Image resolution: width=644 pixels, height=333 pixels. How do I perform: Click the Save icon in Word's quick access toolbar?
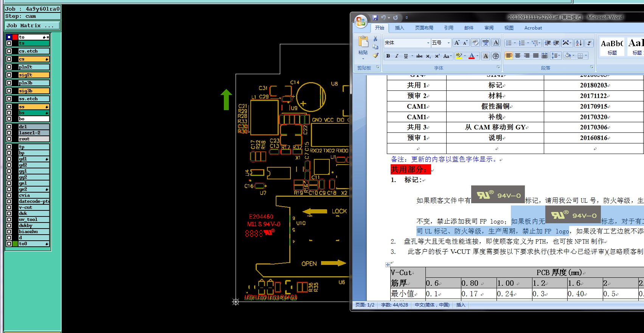coord(375,18)
